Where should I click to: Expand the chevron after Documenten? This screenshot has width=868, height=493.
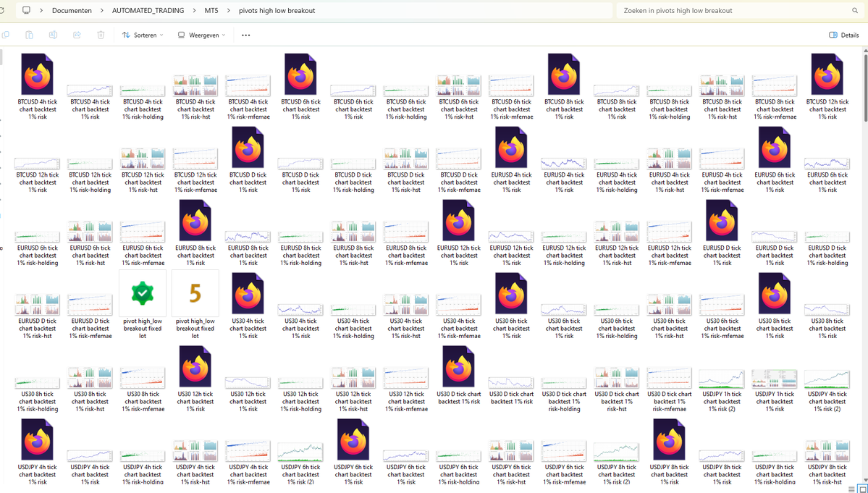tap(103, 11)
